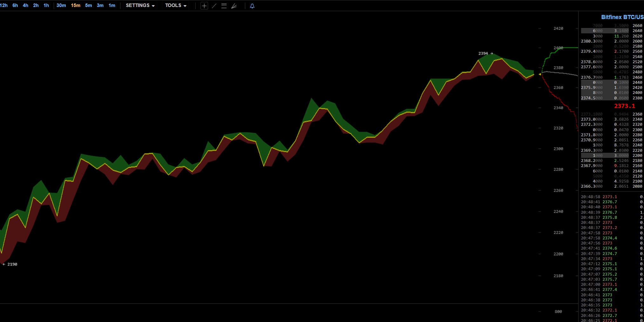Screen dimensions: 644x322
Task: Choose the highlighted 2375.9000 ask row
Action: click(x=612, y=88)
